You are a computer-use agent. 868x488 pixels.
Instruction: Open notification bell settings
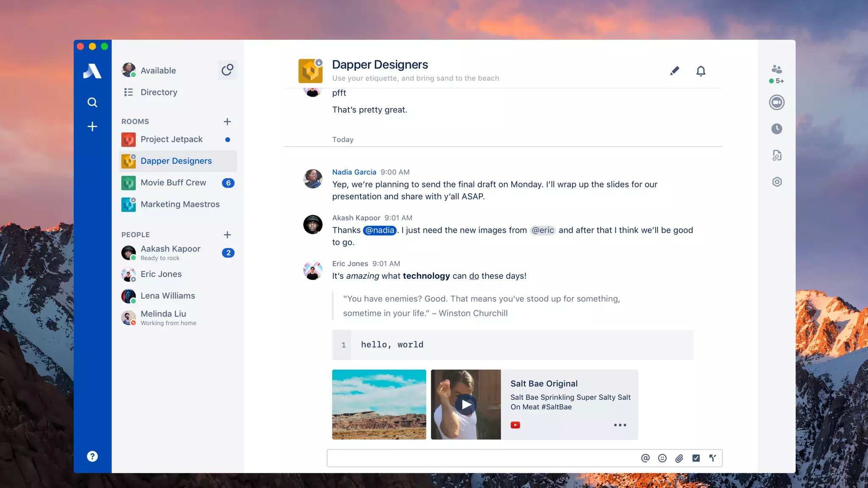tap(701, 71)
